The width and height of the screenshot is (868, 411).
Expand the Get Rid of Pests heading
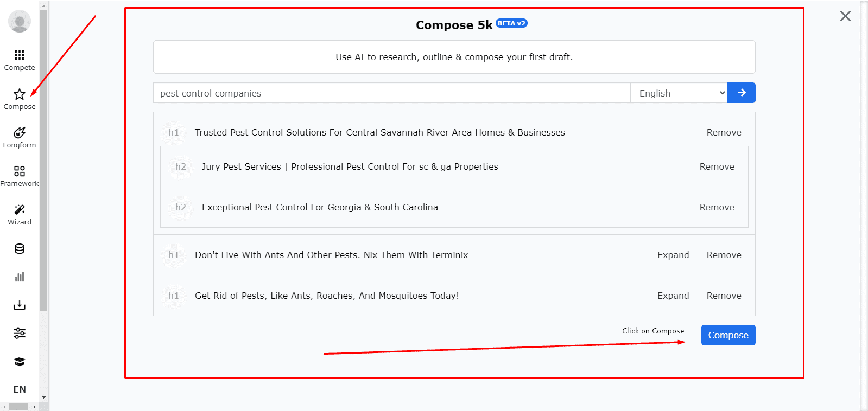tap(673, 296)
